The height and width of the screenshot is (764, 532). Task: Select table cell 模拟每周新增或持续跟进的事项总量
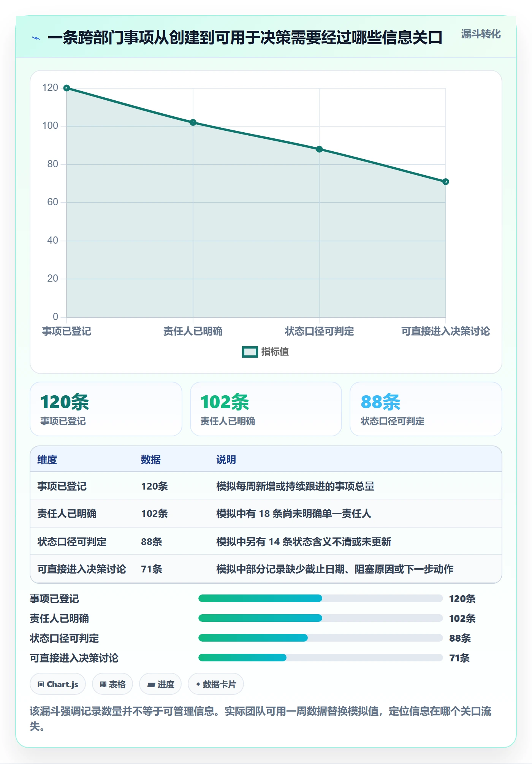click(295, 486)
